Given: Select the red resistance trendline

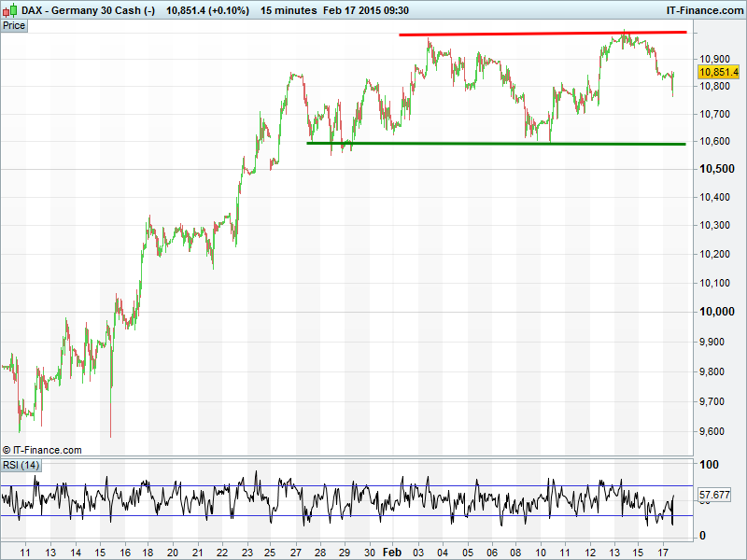Looking at the screenshot, I should pos(542,34).
